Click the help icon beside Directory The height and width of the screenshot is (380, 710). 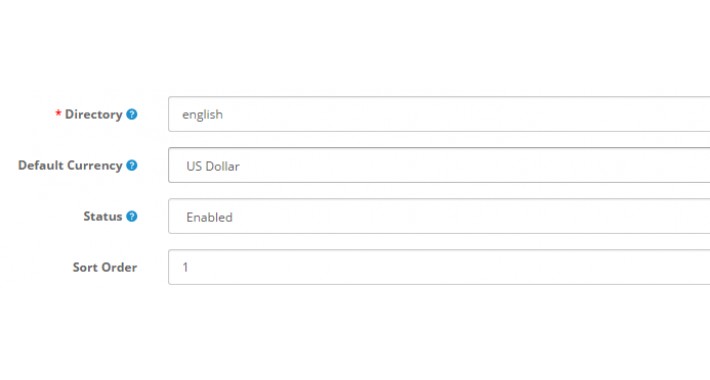click(x=132, y=114)
